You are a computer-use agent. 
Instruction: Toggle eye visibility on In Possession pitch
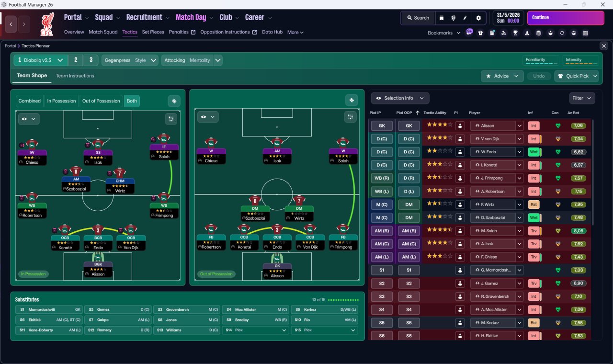[29, 119]
